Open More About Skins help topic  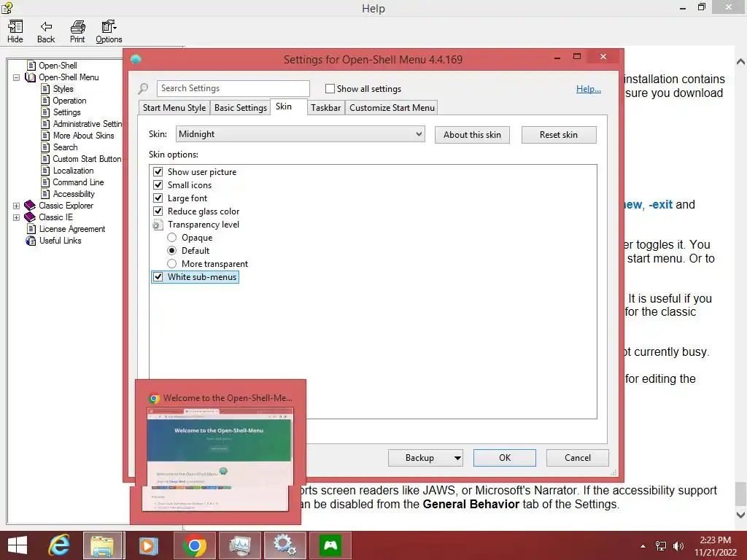tap(83, 136)
